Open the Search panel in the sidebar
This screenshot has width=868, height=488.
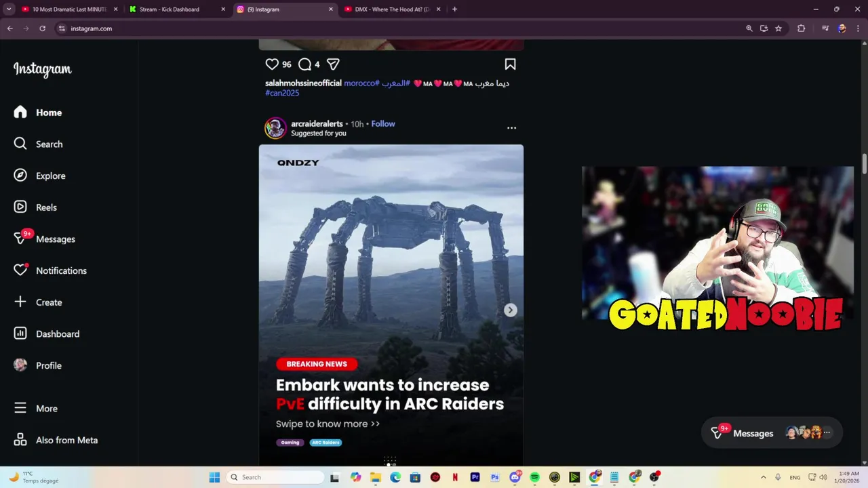(39, 144)
